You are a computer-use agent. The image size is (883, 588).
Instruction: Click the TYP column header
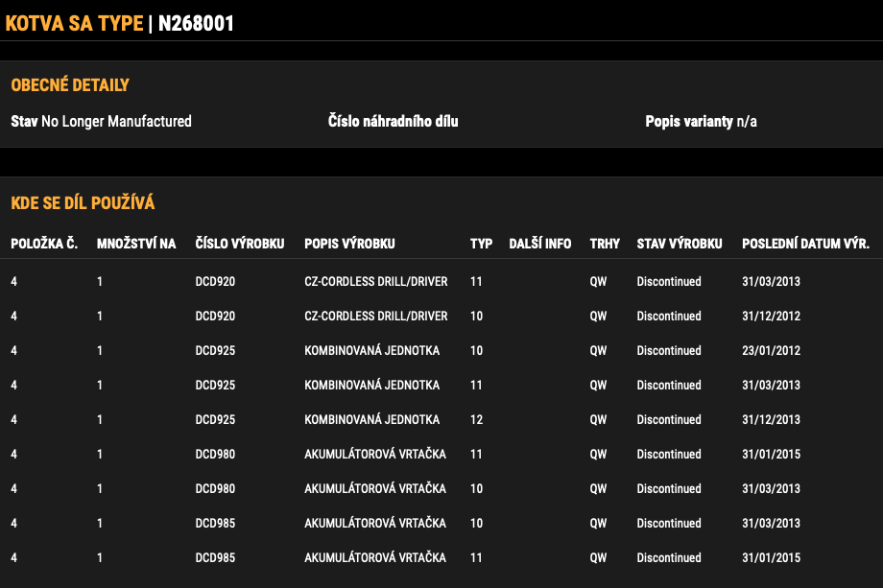tap(482, 244)
